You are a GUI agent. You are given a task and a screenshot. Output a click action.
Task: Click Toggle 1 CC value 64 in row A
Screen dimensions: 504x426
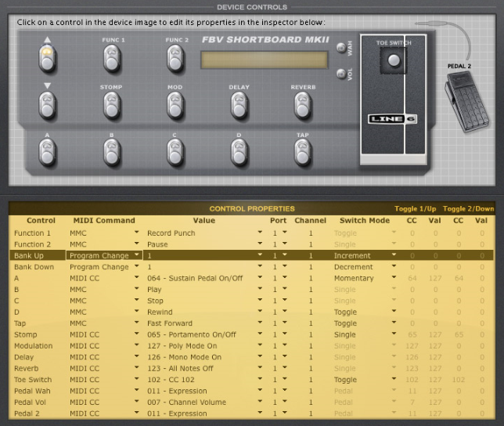(412, 278)
